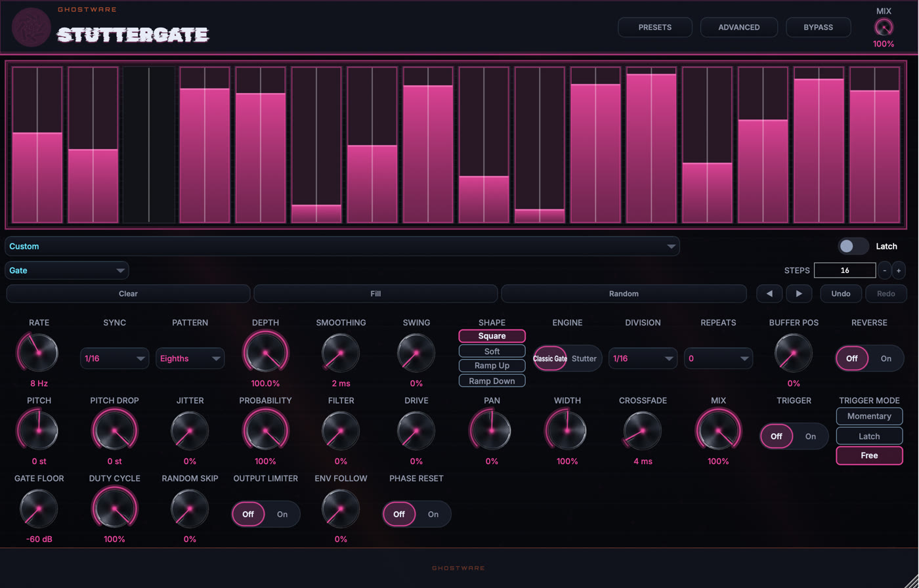This screenshot has height=588, width=919.
Task: Turn Phase Reset On
Action: pyautogui.click(x=433, y=514)
